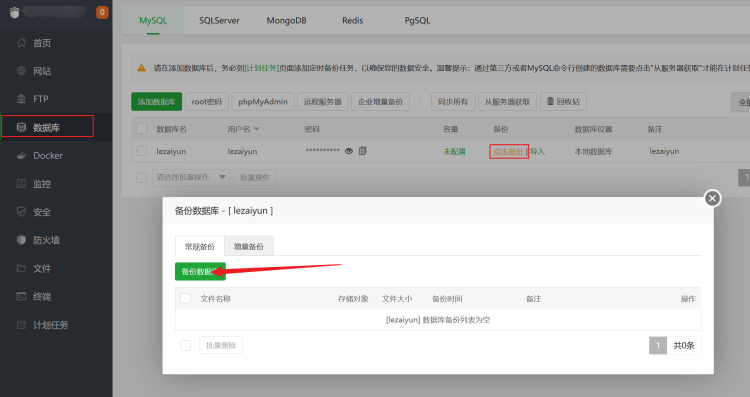Open phpMyAdmin button
Screen dimensions: 750x397
tap(263, 101)
